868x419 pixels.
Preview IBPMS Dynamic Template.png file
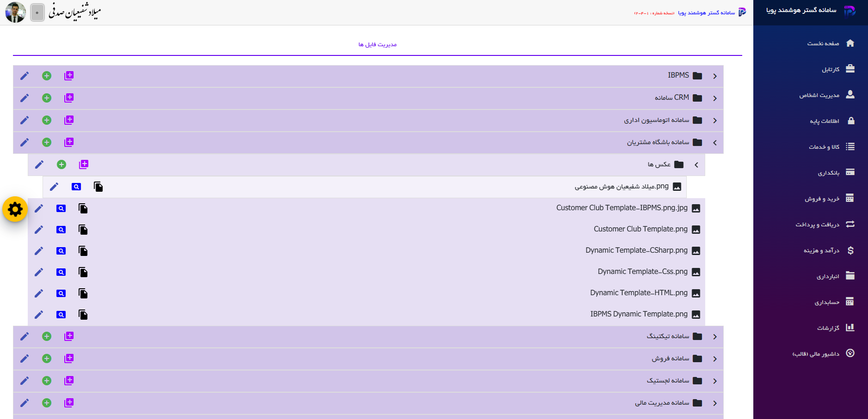[x=61, y=315]
